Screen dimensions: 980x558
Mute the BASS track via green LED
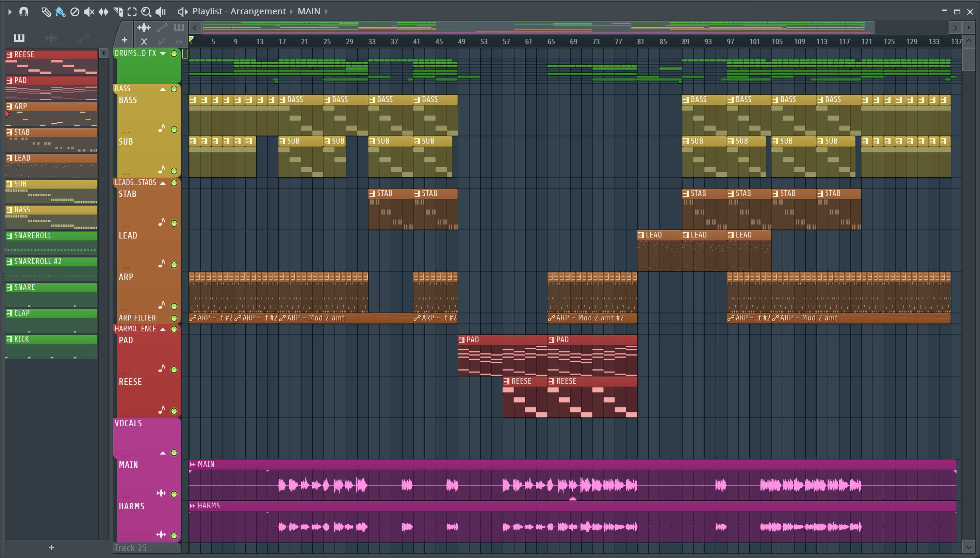[x=174, y=130]
